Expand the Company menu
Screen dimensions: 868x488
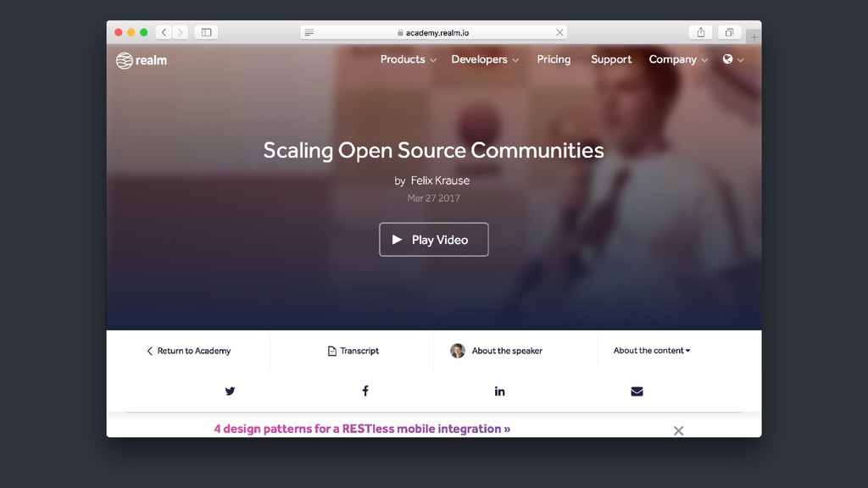pyautogui.click(x=678, y=59)
